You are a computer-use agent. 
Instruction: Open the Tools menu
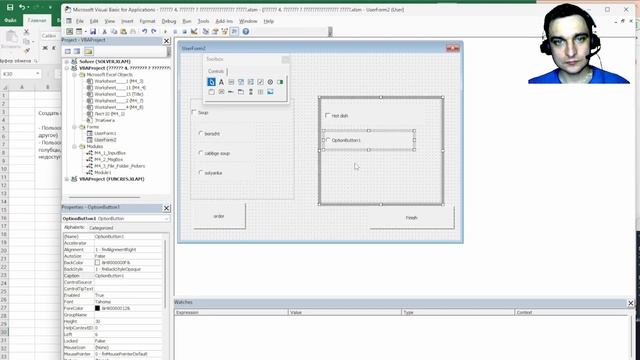tap(203, 21)
